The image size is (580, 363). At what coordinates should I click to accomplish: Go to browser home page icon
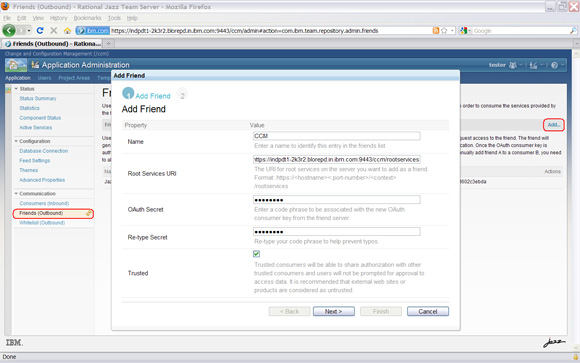(67, 31)
